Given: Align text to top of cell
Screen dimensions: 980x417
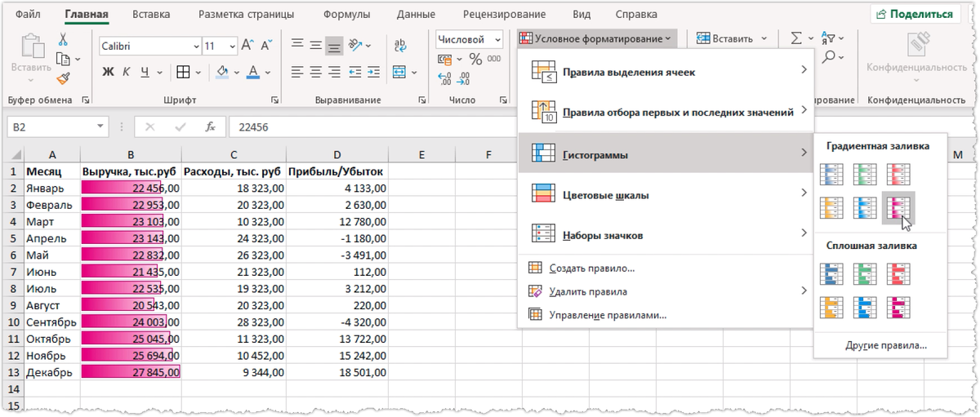Looking at the screenshot, I should pos(298,45).
